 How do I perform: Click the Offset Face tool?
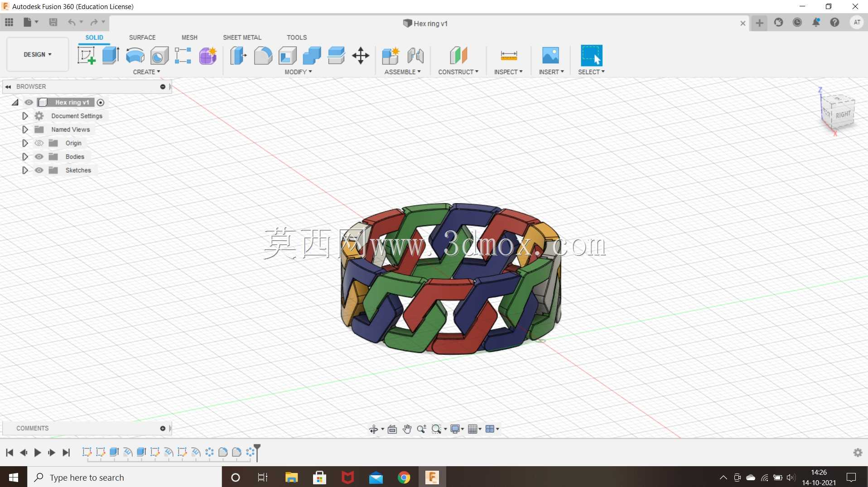point(336,56)
